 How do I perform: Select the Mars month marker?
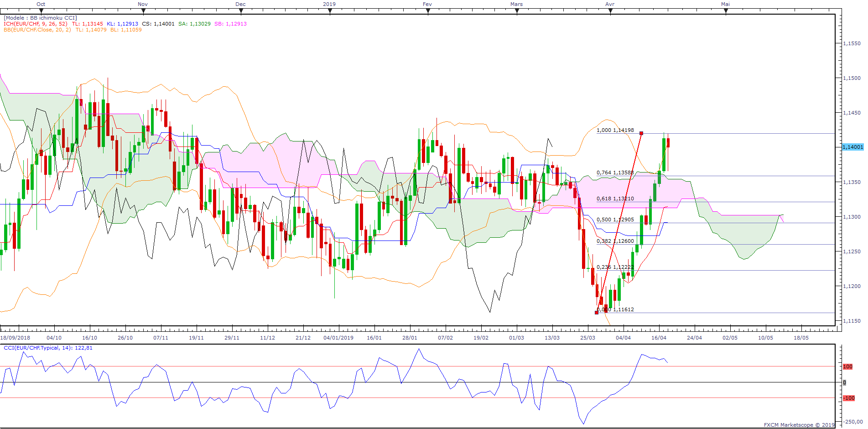[x=517, y=4]
